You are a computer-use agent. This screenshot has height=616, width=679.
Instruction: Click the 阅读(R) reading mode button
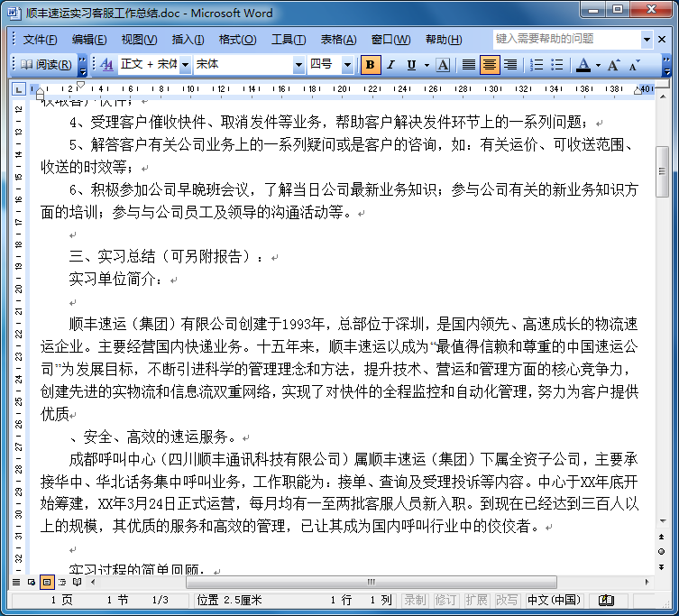46,65
